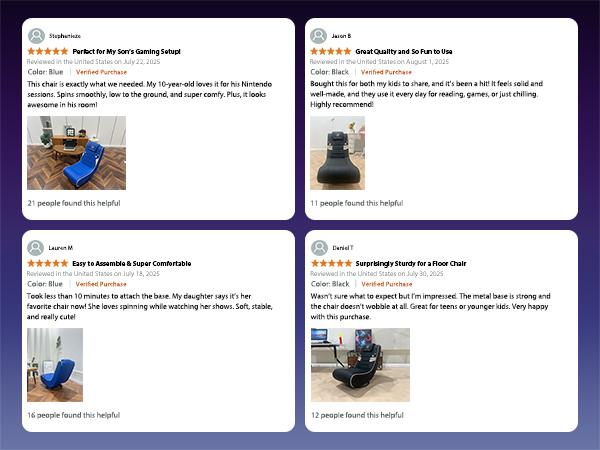This screenshot has width=600, height=450.
Task: Open Lauren M's blue chair photo
Action: pyautogui.click(x=55, y=365)
